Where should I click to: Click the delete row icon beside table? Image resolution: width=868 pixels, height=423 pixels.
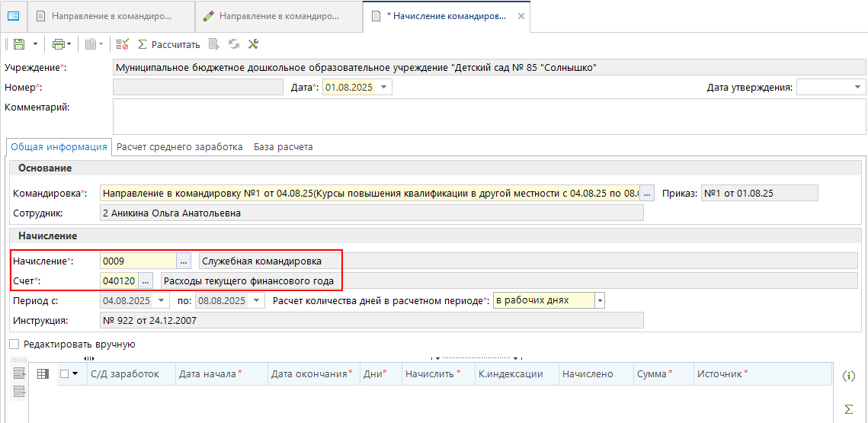(19, 392)
